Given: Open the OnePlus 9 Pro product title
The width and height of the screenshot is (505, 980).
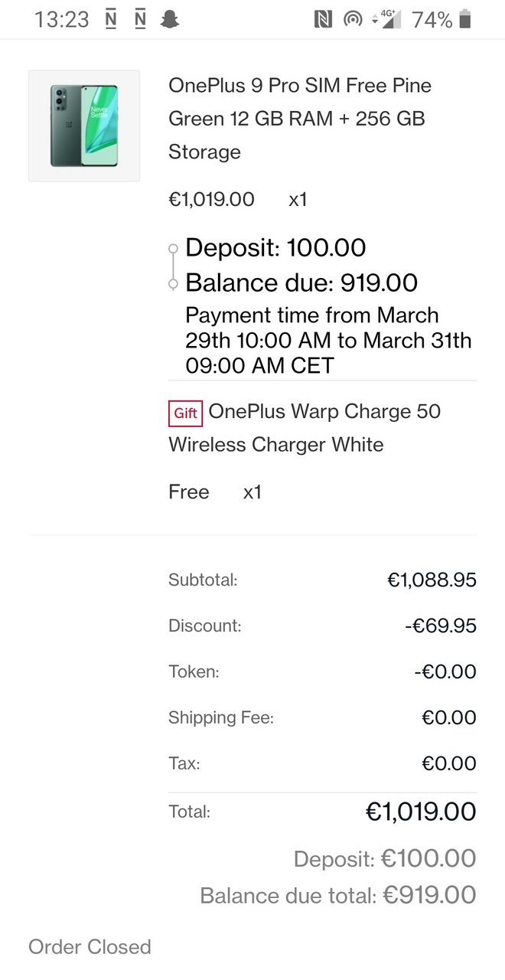Looking at the screenshot, I should pyautogui.click(x=300, y=119).
